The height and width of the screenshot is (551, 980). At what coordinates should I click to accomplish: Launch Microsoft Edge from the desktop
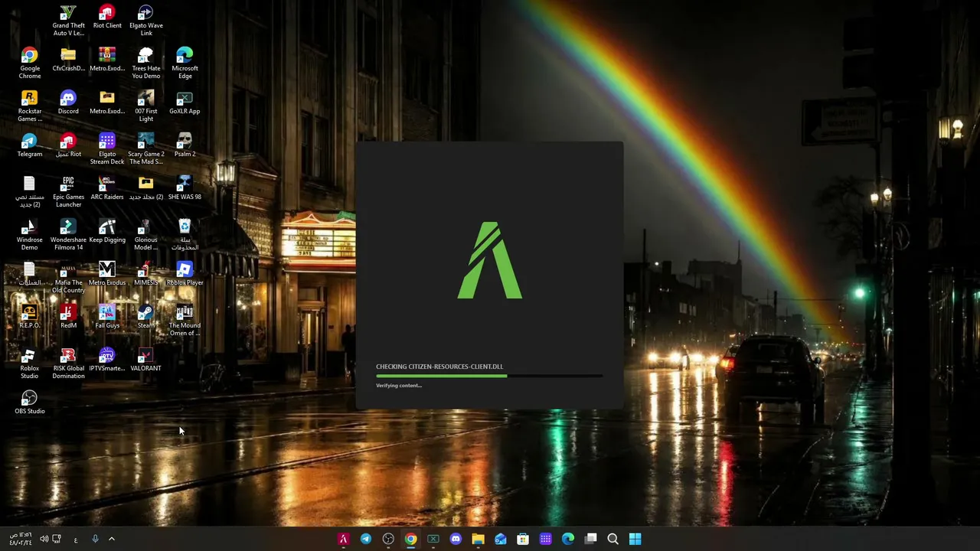(x=185, y=64)
